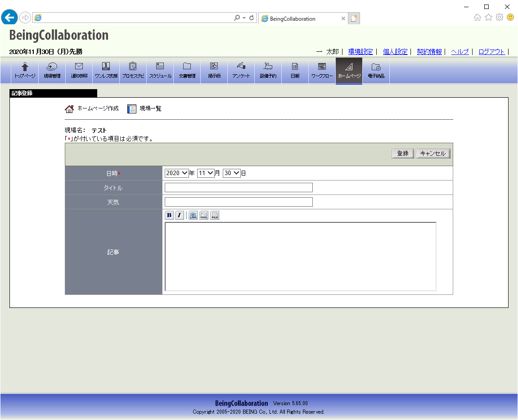Click the browser forward arrow
Viewport: 518px width, 420px height.
click(25, 18)
